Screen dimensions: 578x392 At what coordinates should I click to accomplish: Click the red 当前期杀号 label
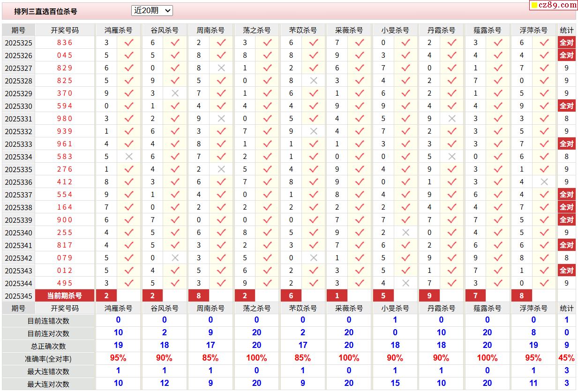coord(65,296)
